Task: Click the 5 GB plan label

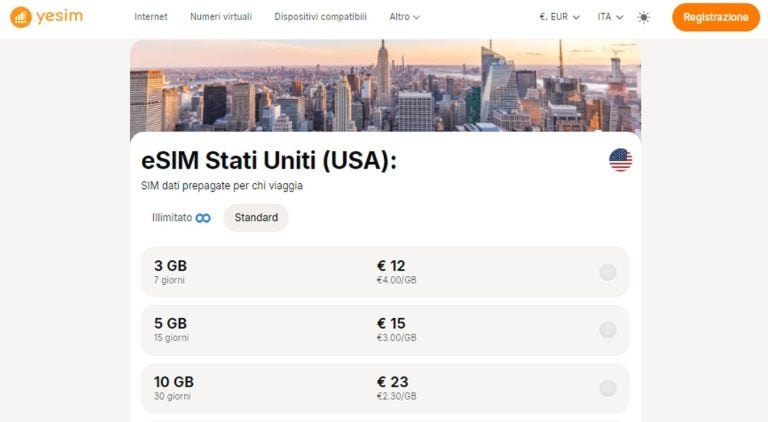Action: click(170, 324)
